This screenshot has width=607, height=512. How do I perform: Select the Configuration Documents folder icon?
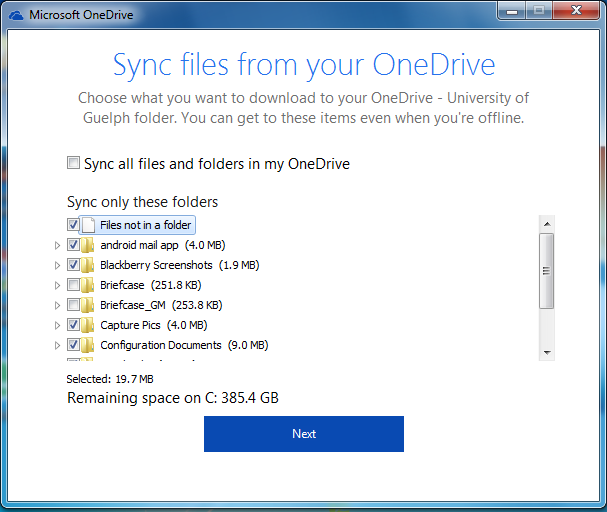(x=88, y=345)
